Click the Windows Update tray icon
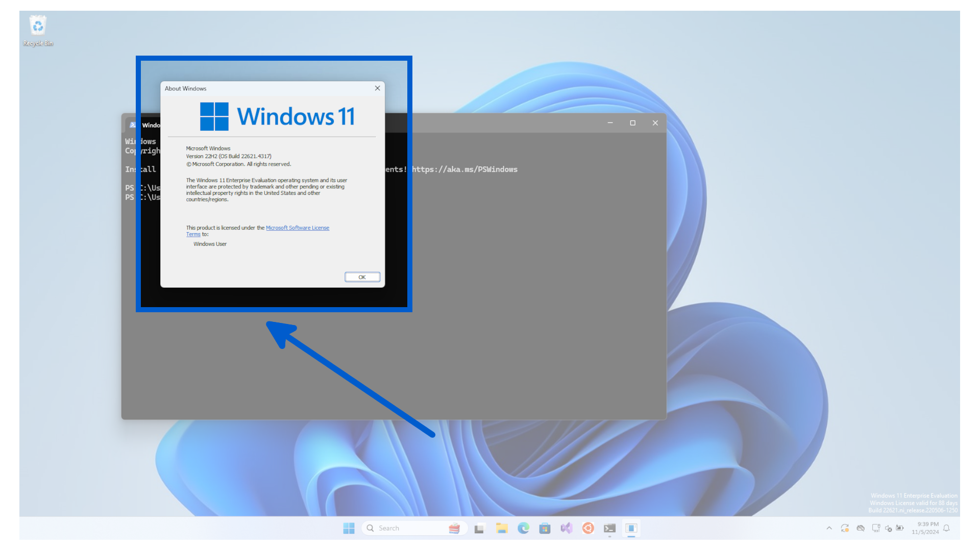Viewport: 980px width, 551px height. point(845,528)
